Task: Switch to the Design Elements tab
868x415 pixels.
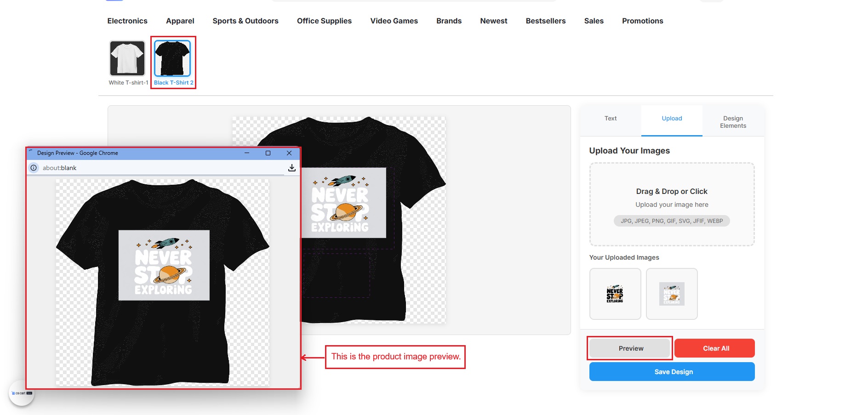Action: 732,122
